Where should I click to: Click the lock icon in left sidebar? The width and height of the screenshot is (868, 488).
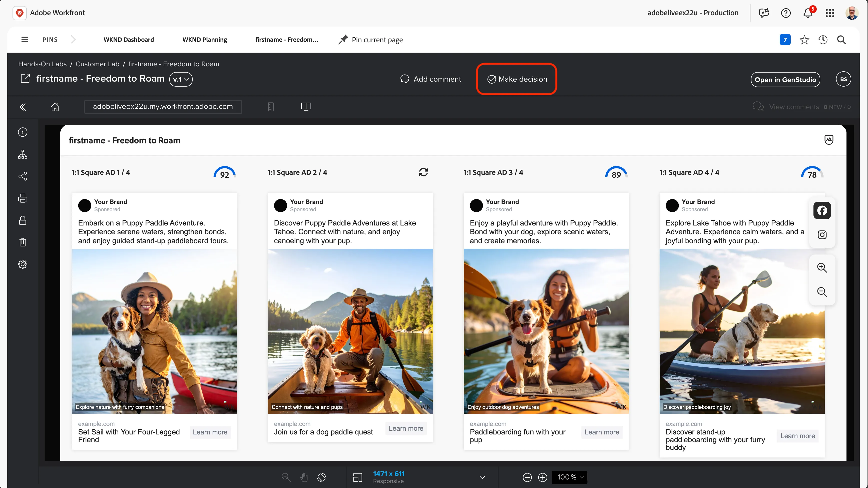23,220
